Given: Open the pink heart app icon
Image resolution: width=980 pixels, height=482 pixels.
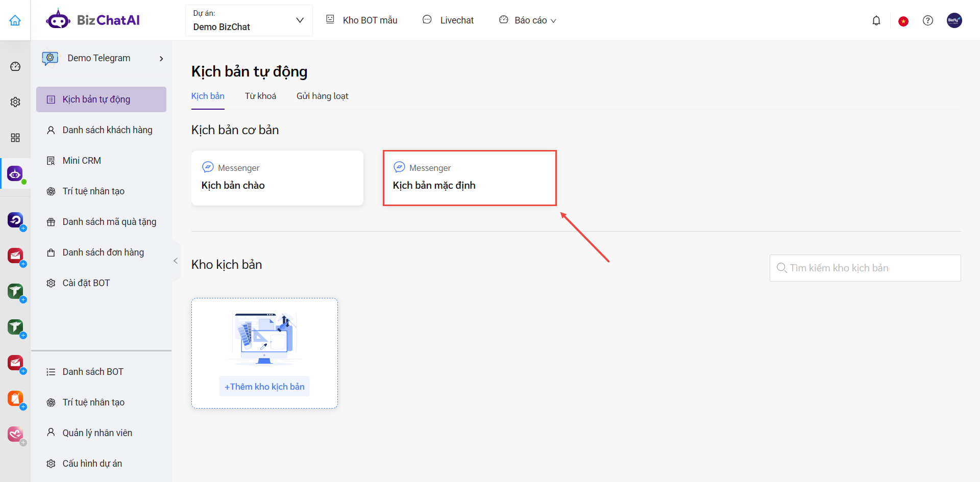Looking at the screenshot, I should pos(15,434).
